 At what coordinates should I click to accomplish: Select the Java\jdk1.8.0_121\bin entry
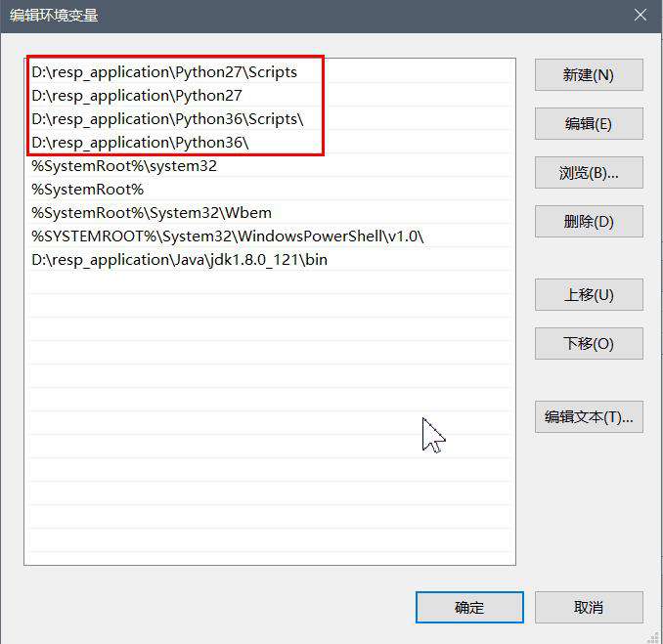(x=270, y=260)
